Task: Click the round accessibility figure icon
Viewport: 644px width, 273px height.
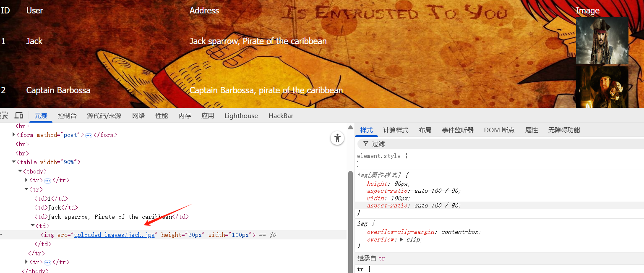Action: point(337,138)
